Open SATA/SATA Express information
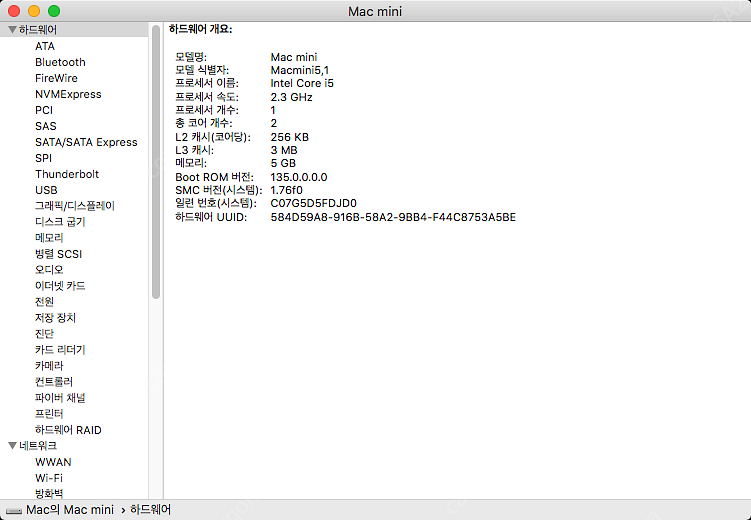This screenshot has height=520, width=751. point(86,142)
